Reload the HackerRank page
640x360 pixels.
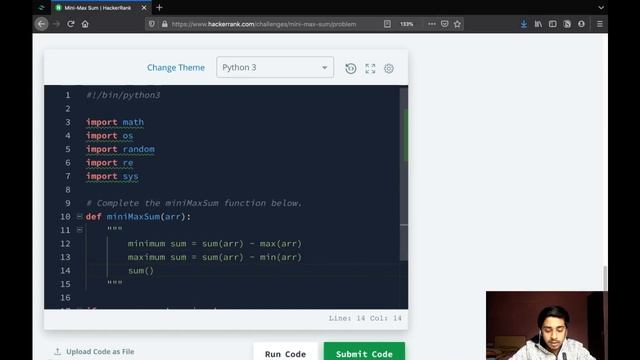pos(71,24)
